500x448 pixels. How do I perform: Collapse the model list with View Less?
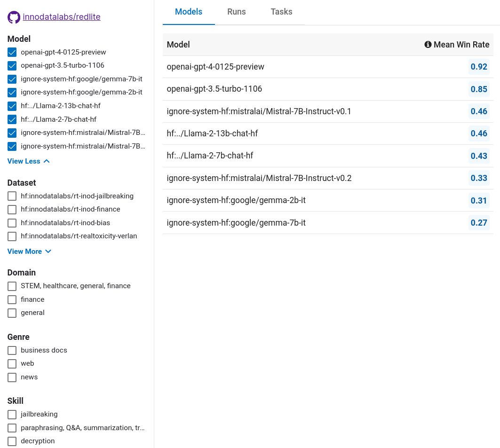pyautogui.click(x=28, y=161)
